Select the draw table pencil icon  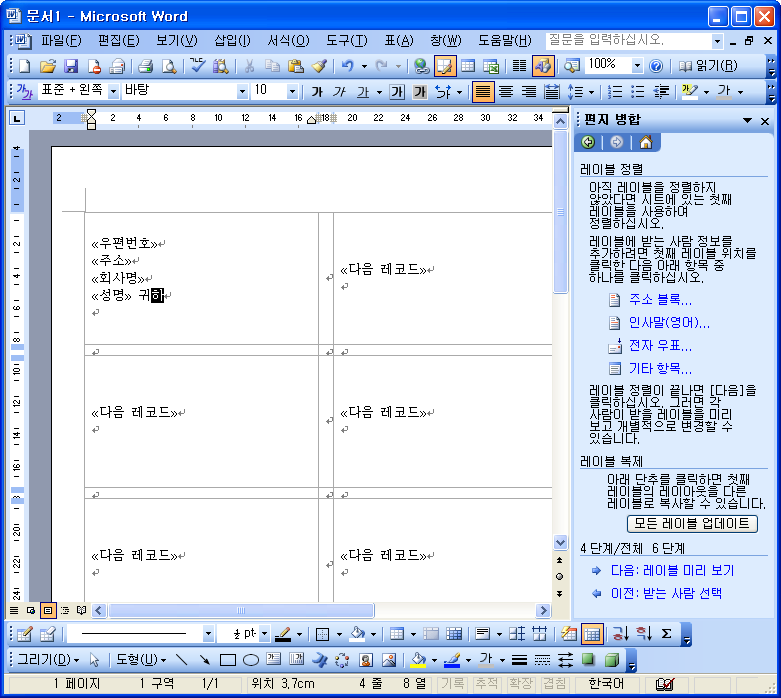(x=24, y=634)
